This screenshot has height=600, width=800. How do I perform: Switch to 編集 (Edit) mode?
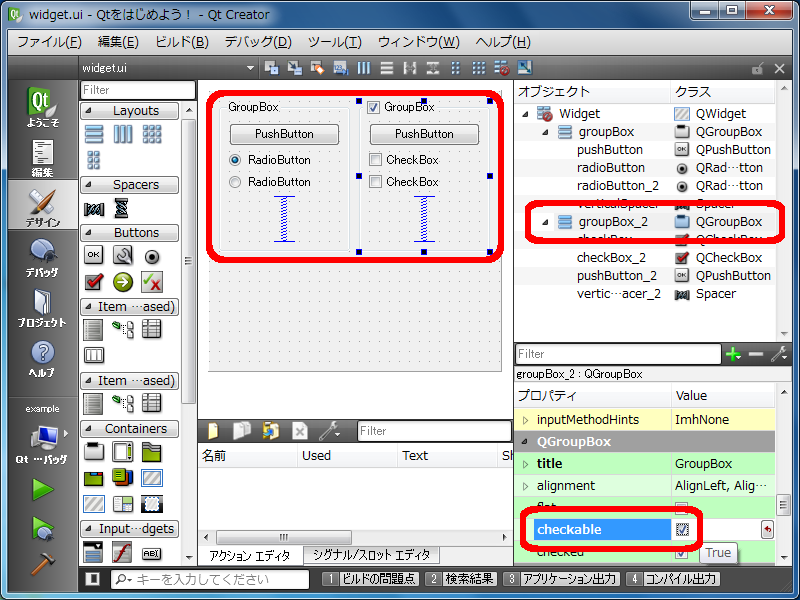41,158
